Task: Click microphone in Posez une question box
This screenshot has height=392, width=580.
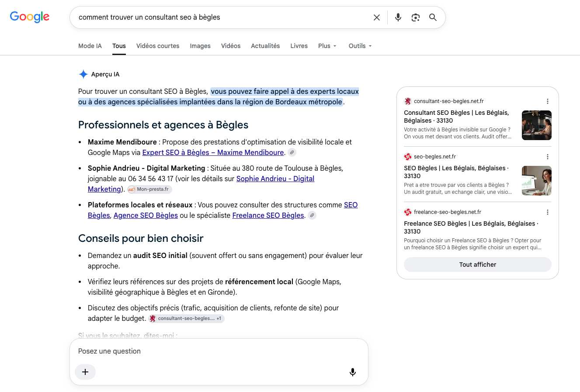Action: 353,372
